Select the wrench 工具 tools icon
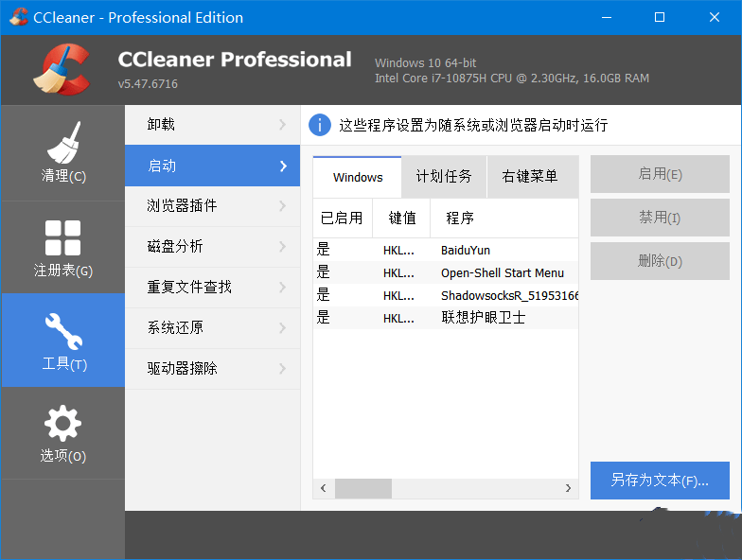 62,330
